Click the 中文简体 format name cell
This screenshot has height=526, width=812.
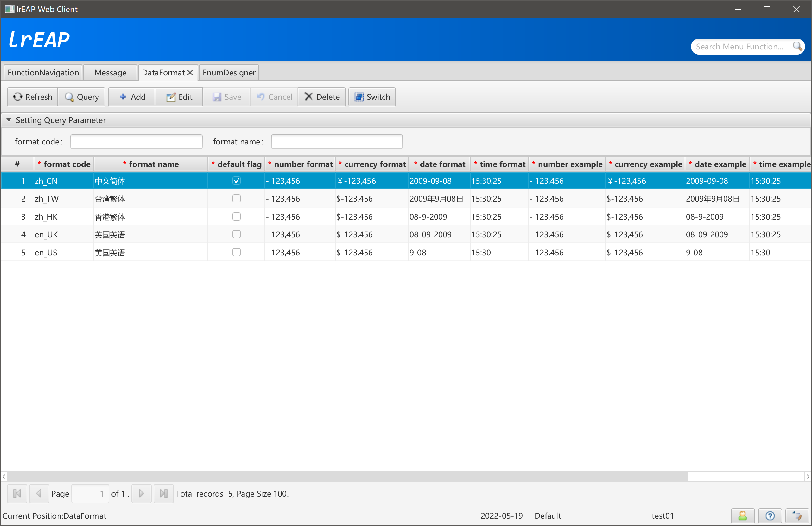pyautogui.click(x=151, y=181)
